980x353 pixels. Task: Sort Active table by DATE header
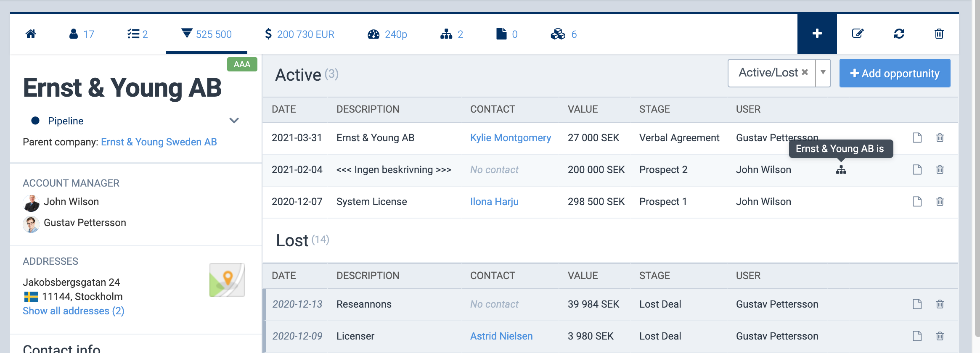coord(284,109)
